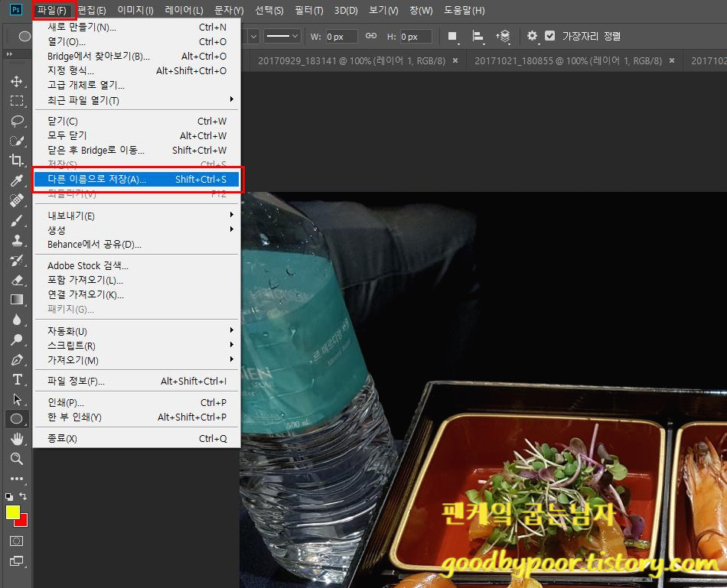Change screen mode icon
Image resolution: width=727 pixels, height=588 pixels.
pos(17,561)
